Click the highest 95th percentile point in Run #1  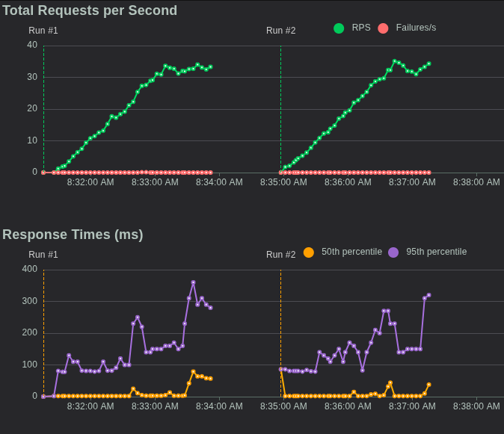(193, 282)
